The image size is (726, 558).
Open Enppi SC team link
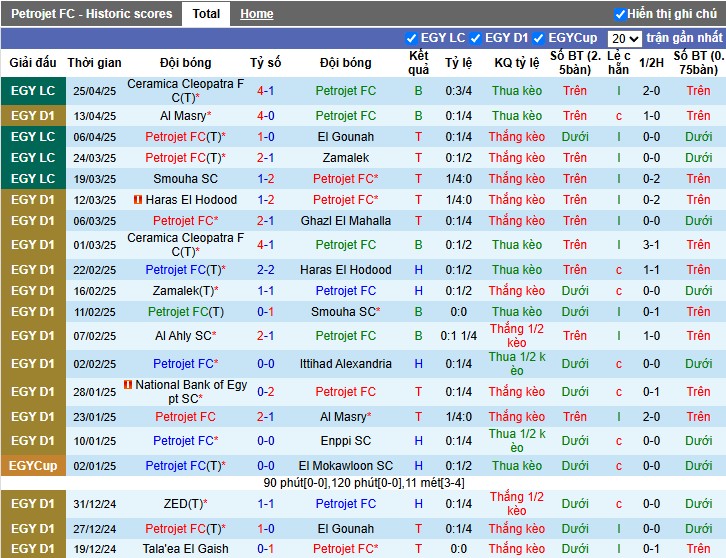pos(345,441)
